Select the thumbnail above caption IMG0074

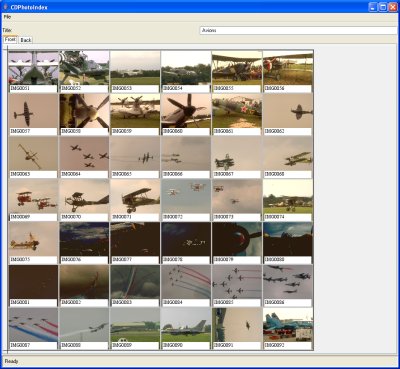288,196
